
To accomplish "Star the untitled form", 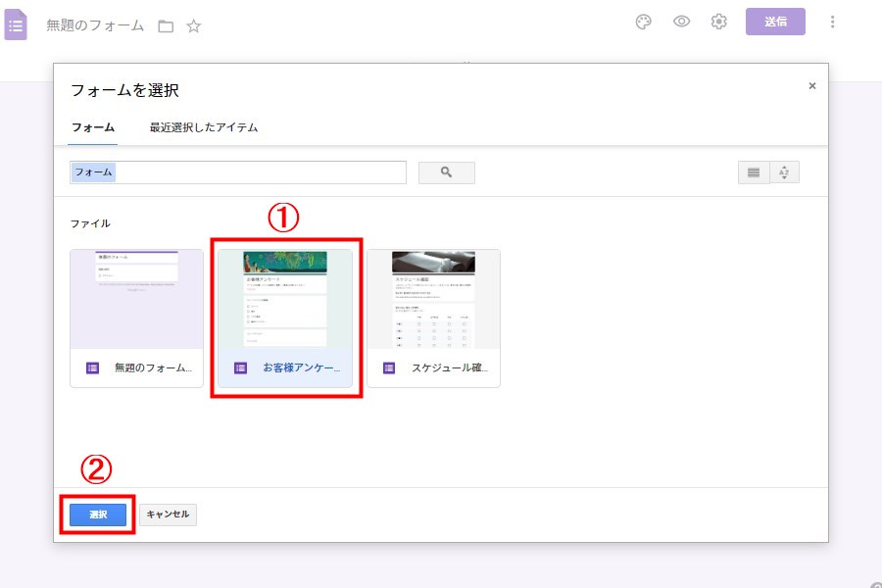I will [x=194, y=26].
